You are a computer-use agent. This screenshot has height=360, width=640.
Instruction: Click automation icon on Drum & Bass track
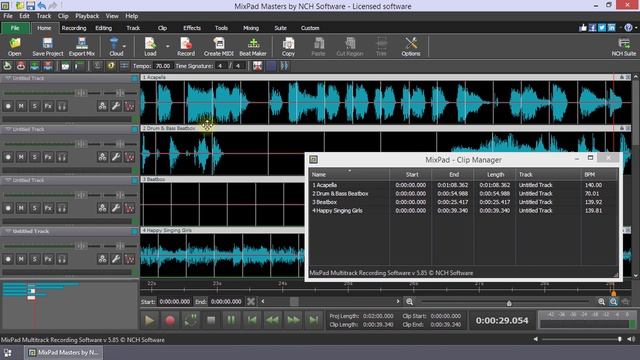coord(129,157)
